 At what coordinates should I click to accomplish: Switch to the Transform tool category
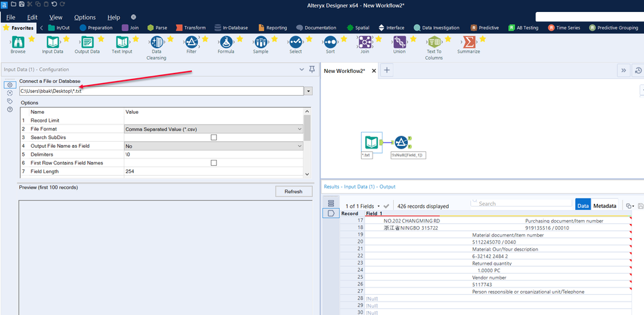191,28
